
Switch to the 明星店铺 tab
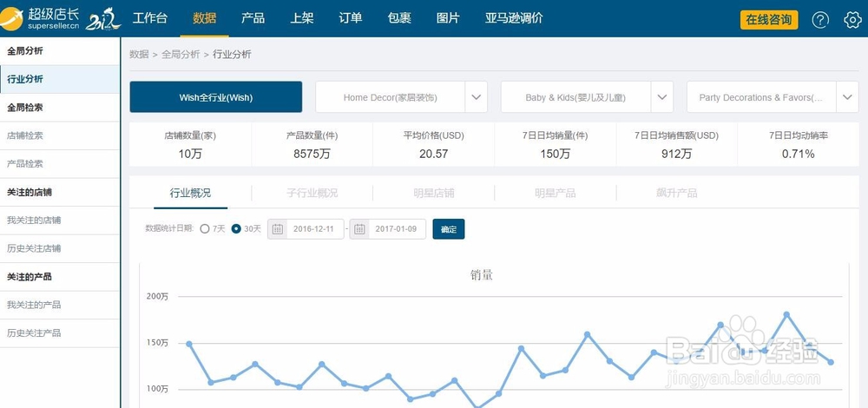click(x=433, y=194)
